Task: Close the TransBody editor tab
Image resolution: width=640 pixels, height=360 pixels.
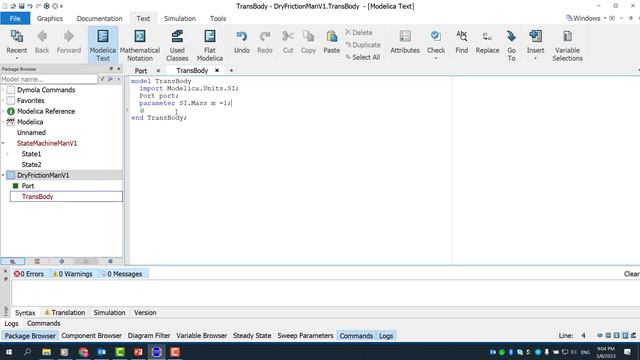Action: click(x=217, y=70)
